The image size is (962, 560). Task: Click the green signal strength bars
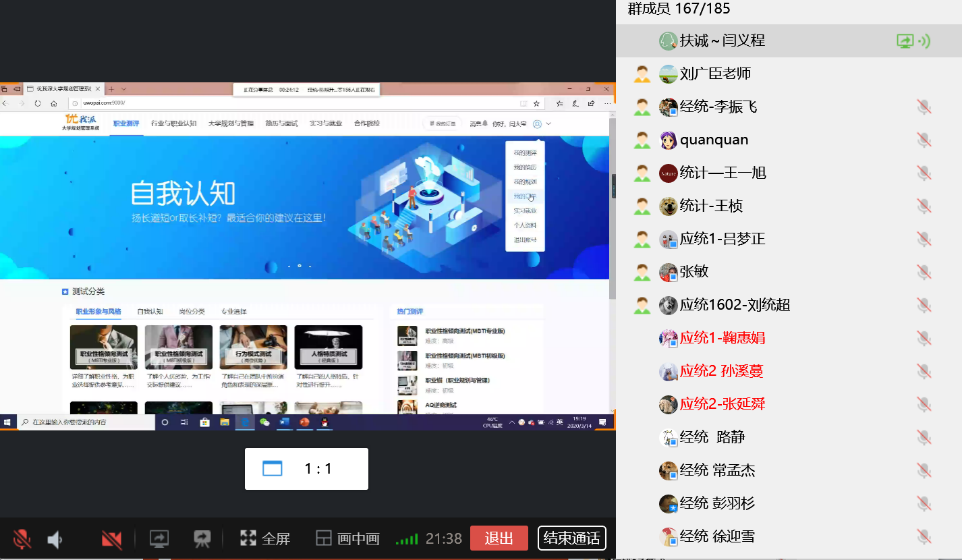(407, 538)
